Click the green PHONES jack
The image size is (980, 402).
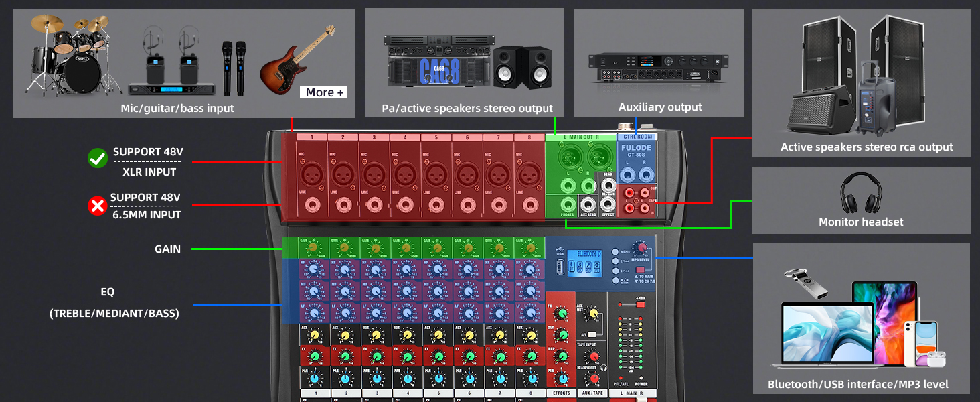(x=568, y=204)
